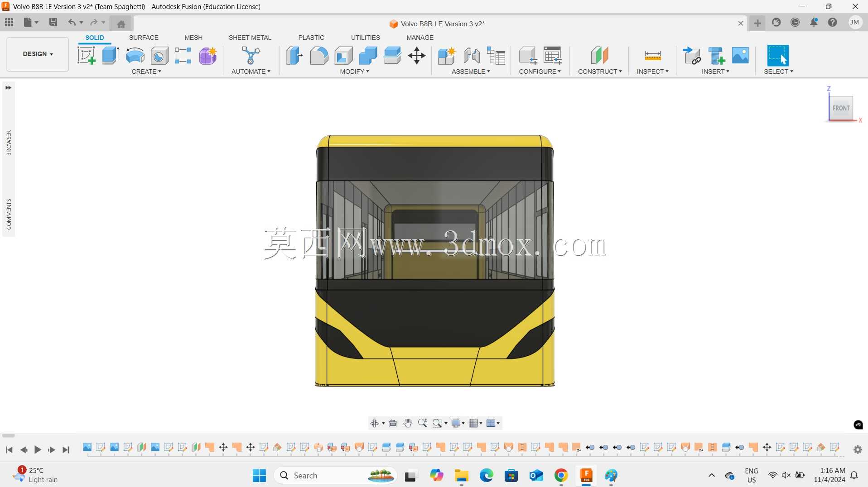Viewport: 868px width, 487px height.
Task: Open notifications bell in Fusion
Action: click(x=814, y=22)
